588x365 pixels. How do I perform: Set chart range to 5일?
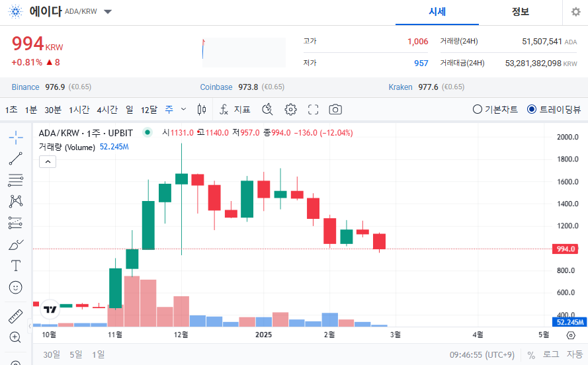tap(76, 354)
